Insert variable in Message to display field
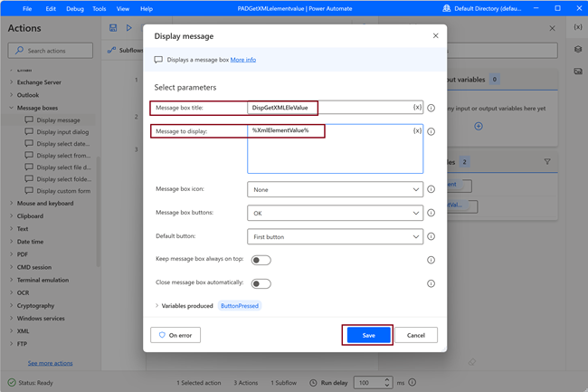The image size is (588, 392). (x=417, y=130)
